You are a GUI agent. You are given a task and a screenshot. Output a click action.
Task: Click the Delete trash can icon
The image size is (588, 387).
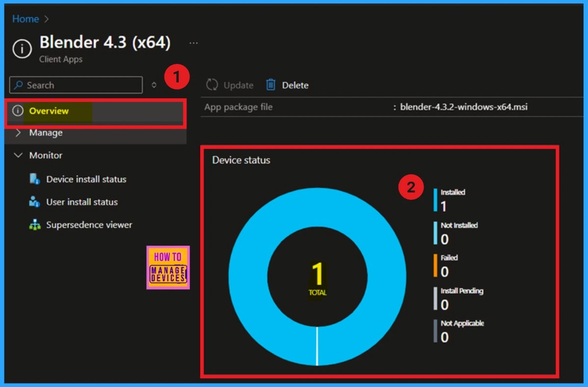271,85
